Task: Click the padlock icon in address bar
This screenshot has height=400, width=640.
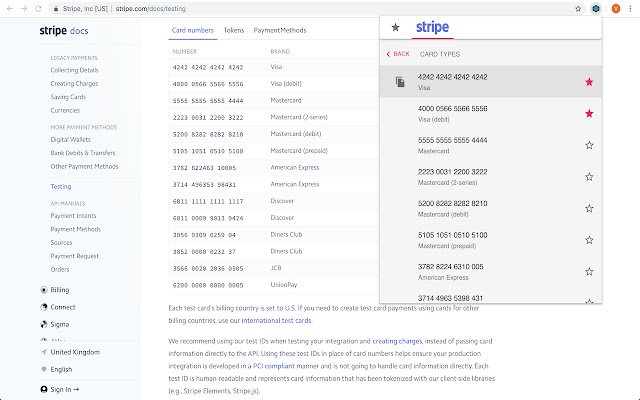Action: 56,9
